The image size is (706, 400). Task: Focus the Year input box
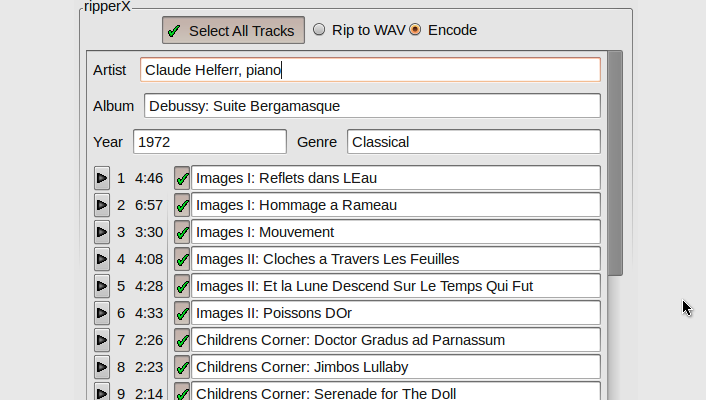click(x=209, y=142)
